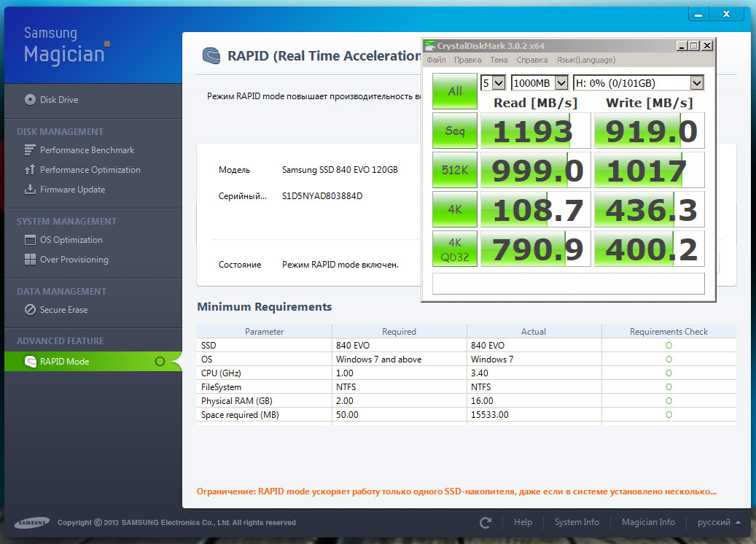Open Over Provisioning settings
Screen dimensions: 756x544
pyautogui.click(x=74, y=260)
